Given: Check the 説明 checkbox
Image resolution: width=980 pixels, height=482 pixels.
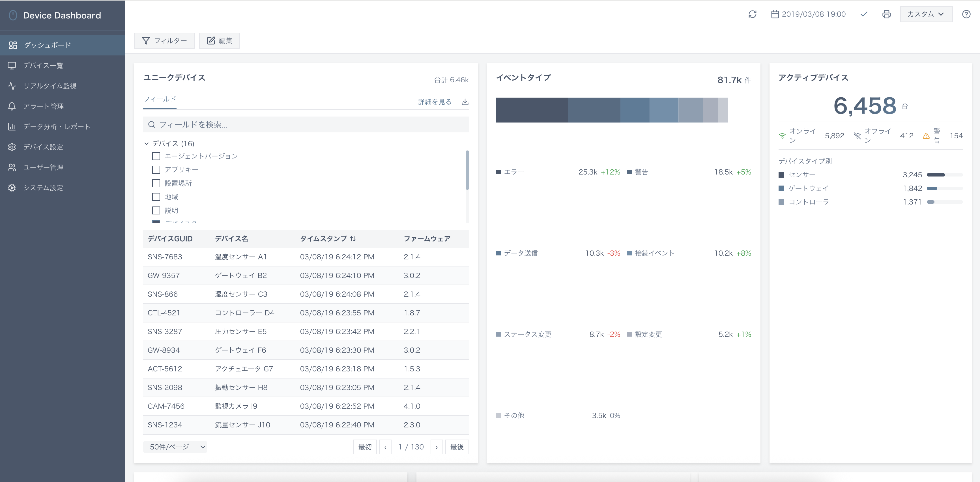Looking at the screenshot, I should pyautogui.click(x=156, y=210).
